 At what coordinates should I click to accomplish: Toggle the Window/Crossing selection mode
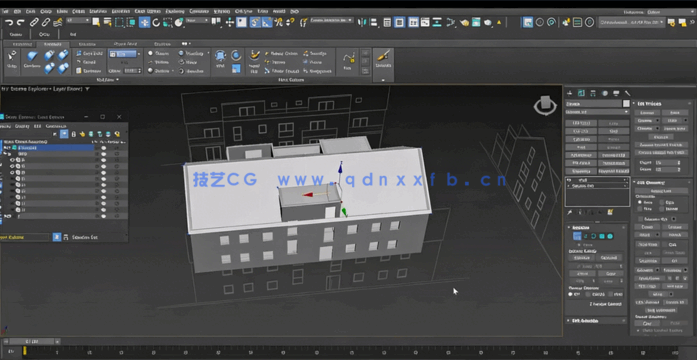[x=132, y=22]
